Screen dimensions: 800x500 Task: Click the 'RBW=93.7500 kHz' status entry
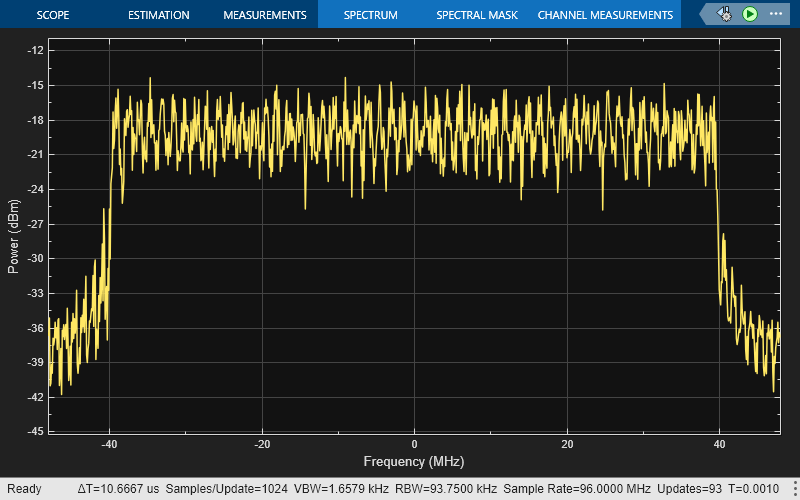coord(446,489)
